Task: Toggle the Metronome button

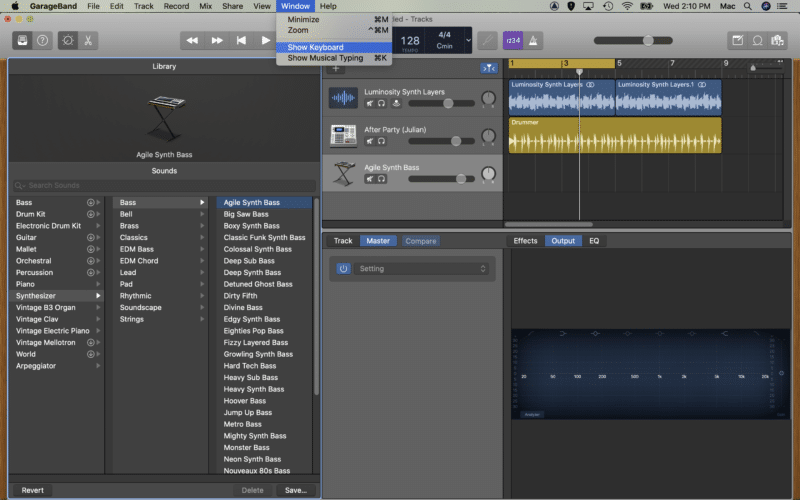Action: (533, 40)
